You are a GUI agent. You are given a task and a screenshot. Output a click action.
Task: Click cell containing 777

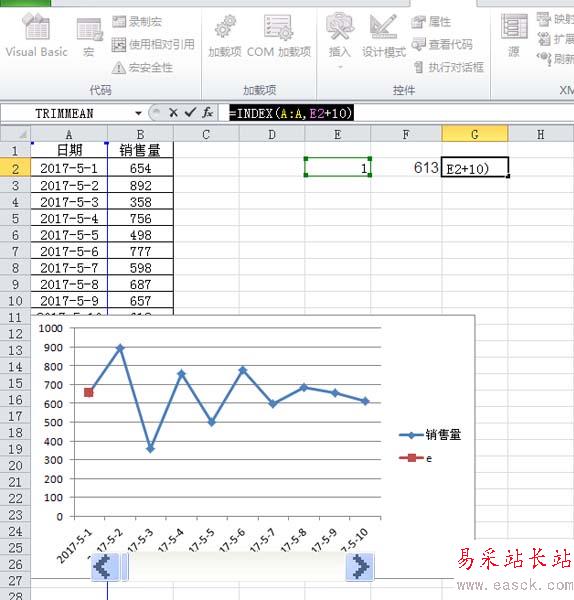140,251
